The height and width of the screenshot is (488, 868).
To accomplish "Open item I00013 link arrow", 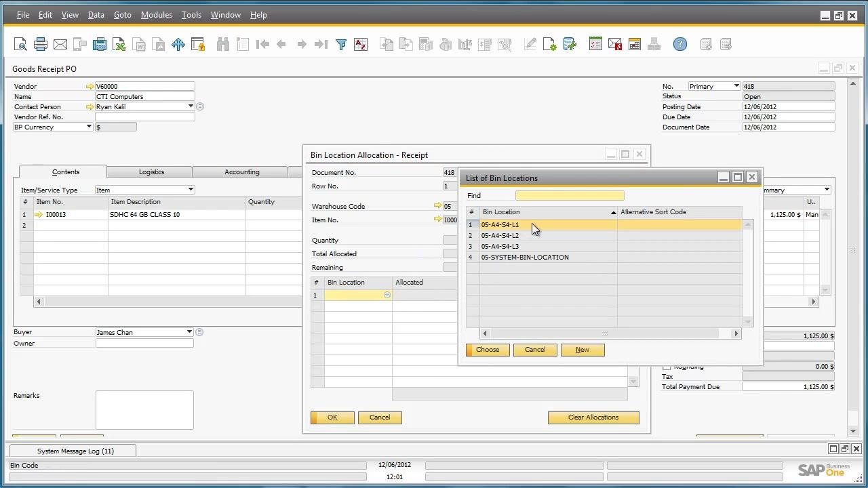I will click(39, 215).
